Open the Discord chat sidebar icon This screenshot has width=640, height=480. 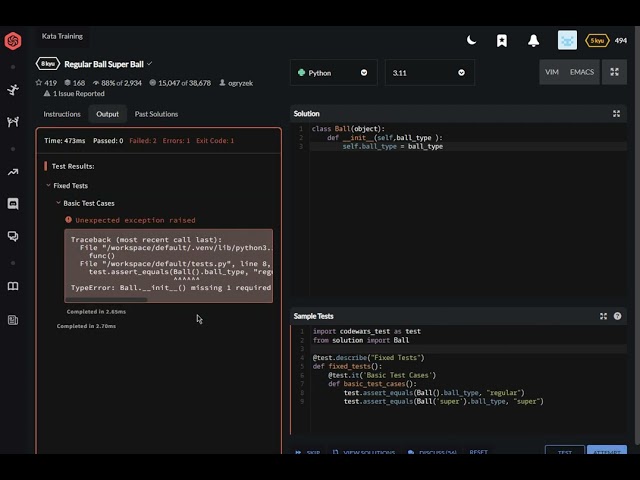(x=13, y=203)
